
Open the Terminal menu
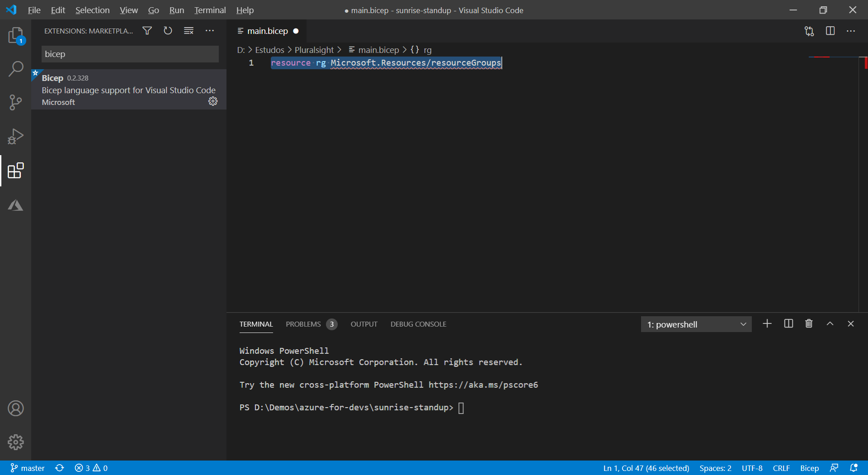click(209, 10)
